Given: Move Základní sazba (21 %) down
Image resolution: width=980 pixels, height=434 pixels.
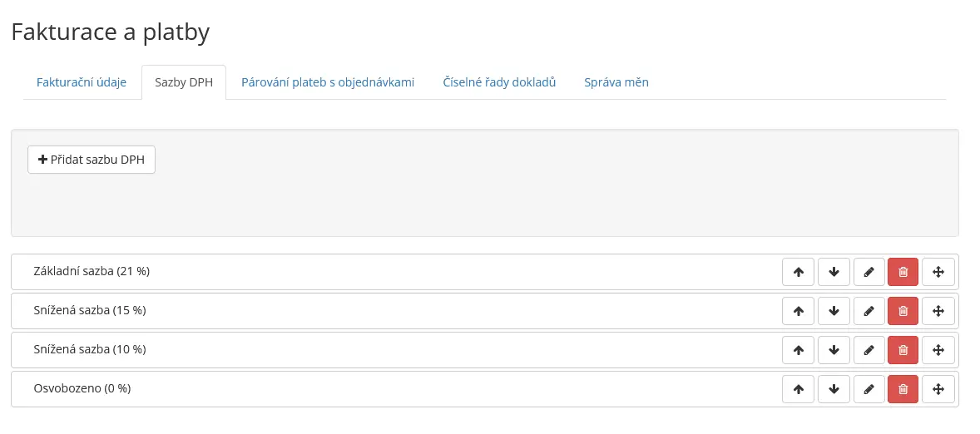Looking at the screenshot, I should point(834,272).
